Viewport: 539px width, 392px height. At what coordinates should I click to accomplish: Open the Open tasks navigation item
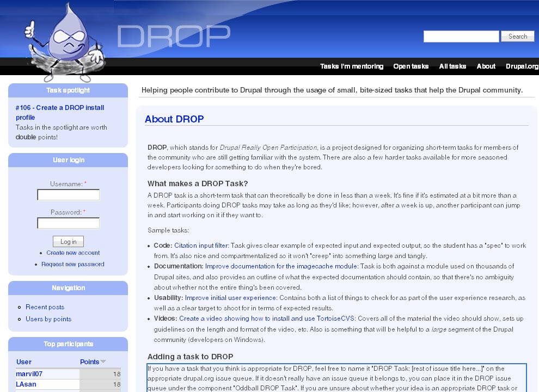(x=411, y=66)
